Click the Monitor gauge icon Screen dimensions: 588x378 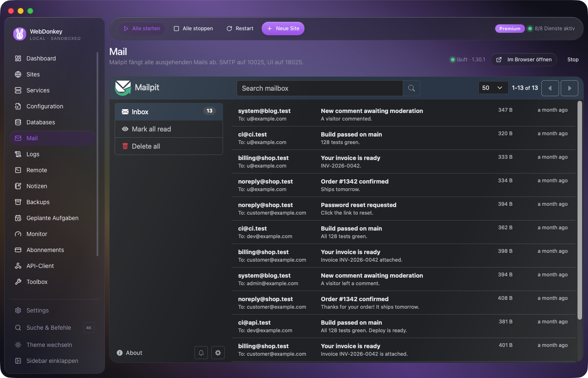(18, 234)
